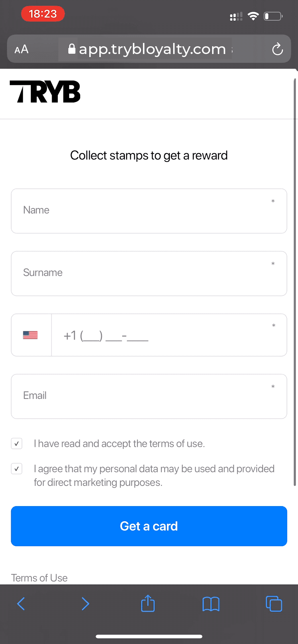This screenshot has width=298, height=644.
Task: Click the Get a card button
Action: [149, 526]
